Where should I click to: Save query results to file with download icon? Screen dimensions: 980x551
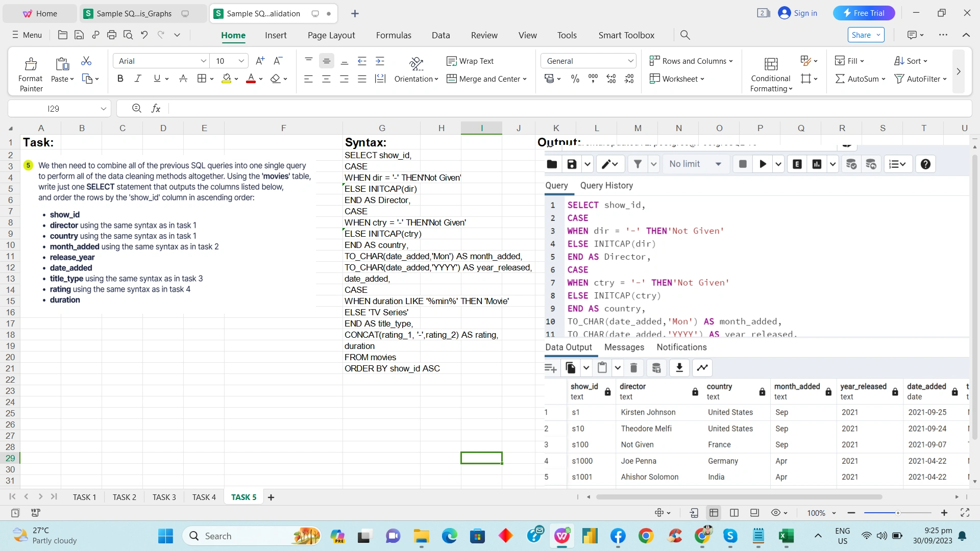679,367
